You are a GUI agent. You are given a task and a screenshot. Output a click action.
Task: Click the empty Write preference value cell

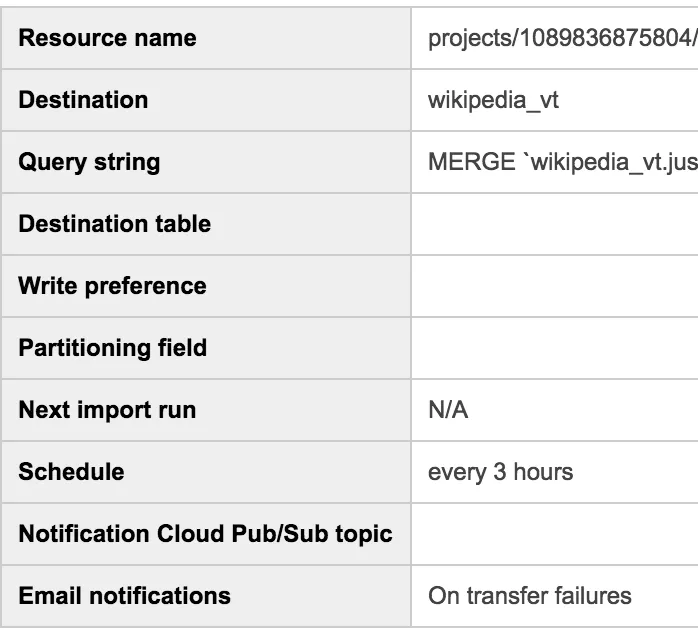coord(554,286)
